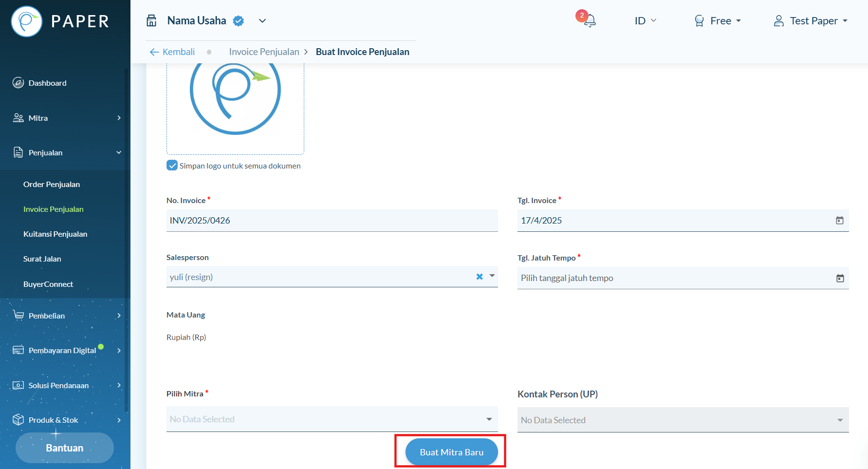Image resolution: width=868 pixels, height=469 pixels.
Task: Open the notifications bell icon
Action: pos(590,20)
